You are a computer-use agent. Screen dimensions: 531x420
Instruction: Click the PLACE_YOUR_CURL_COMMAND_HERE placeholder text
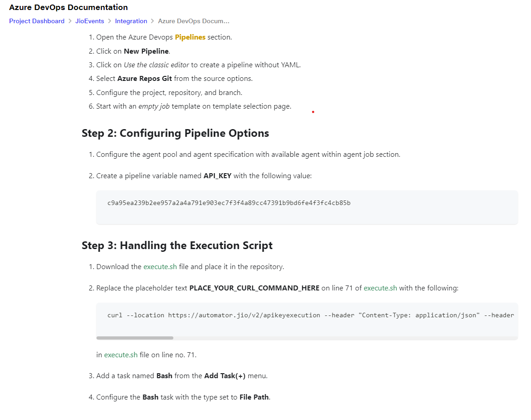point(254,288)
